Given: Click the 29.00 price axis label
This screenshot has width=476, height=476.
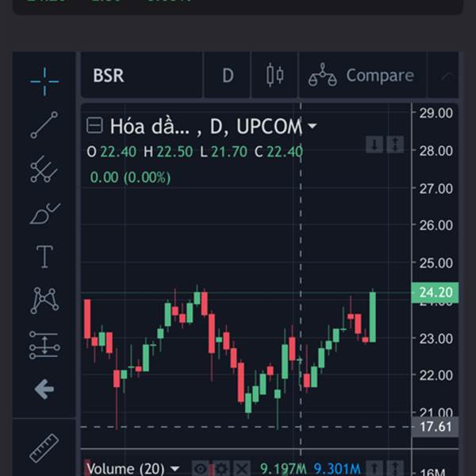Looking at the screenshot, I should click(x=436, y=113).
